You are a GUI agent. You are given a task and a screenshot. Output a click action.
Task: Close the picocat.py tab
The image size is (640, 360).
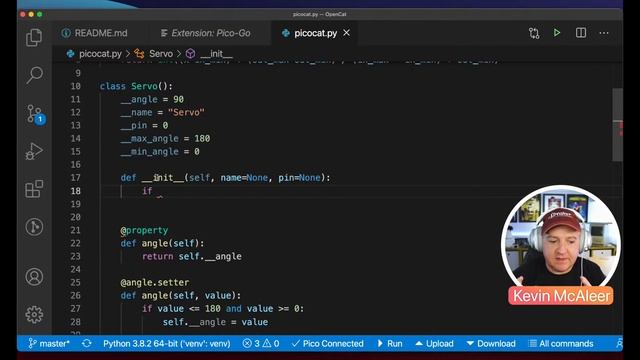(347, 33)
